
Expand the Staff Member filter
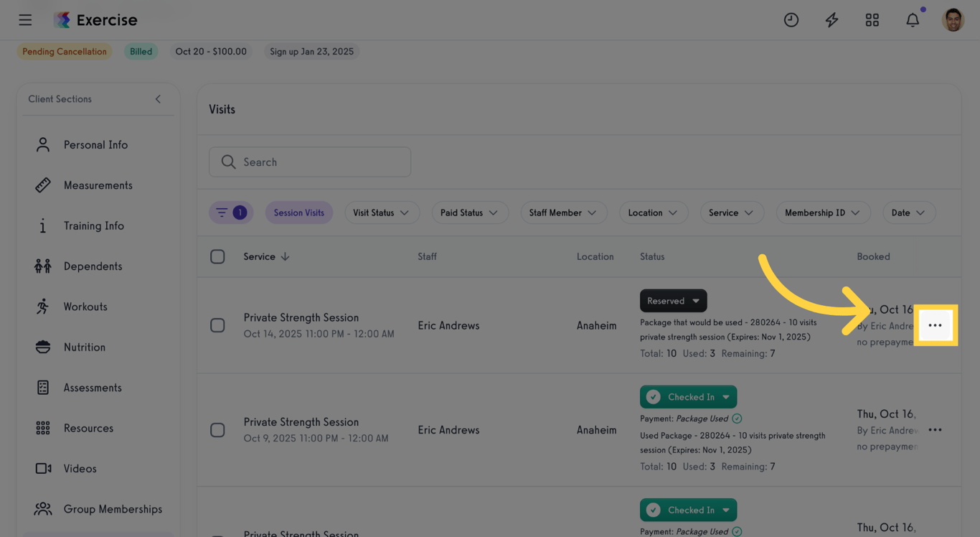tap(563, 213)
